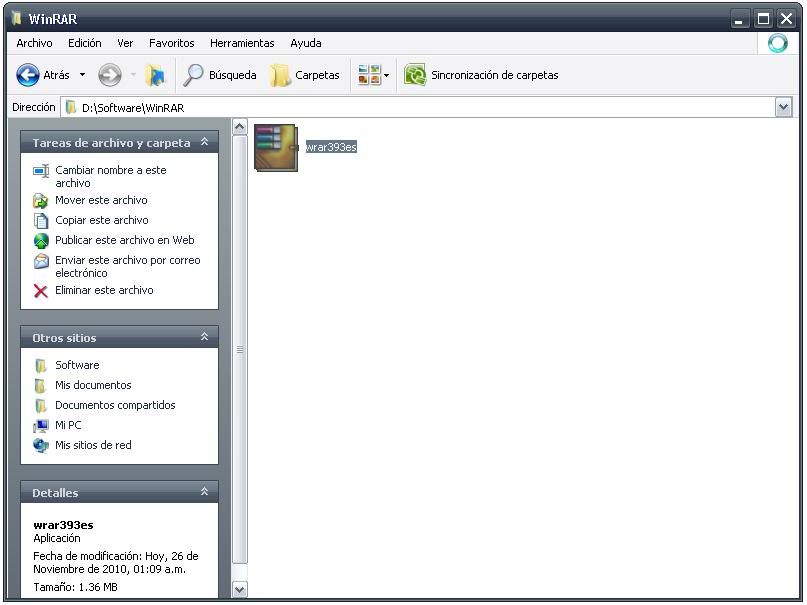Collapse the Otros sitios panel
Viewport: 807px width, 605px height.
[x=204, y=338]
